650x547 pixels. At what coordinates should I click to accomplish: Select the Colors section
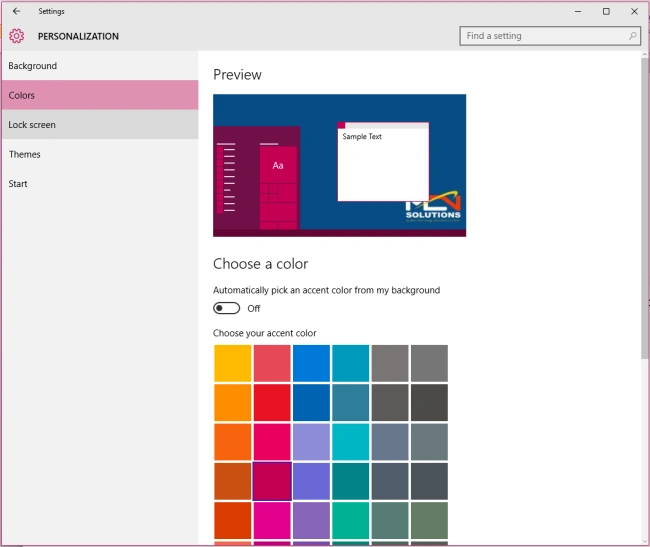(x=100, y=95)
